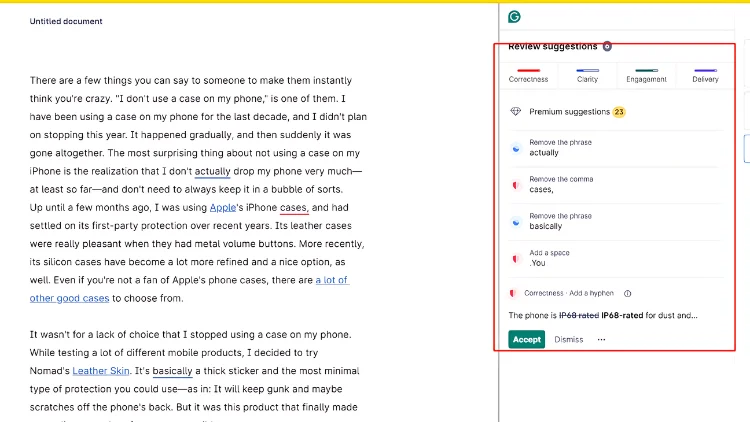Open the Leather Skin link

pyautogui.click(x=101, y=371)
